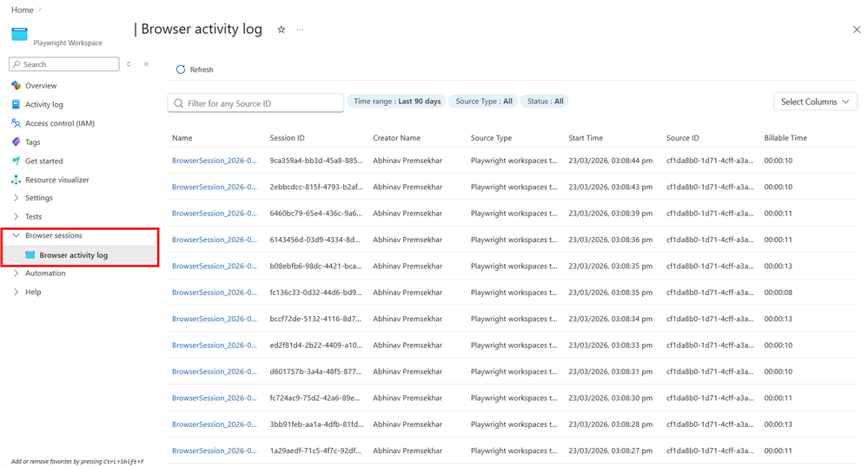Viewport: 868px width, 467px height.
Task: Click the Get started icon
Action: pyautogui.click(x=16, y=161)
